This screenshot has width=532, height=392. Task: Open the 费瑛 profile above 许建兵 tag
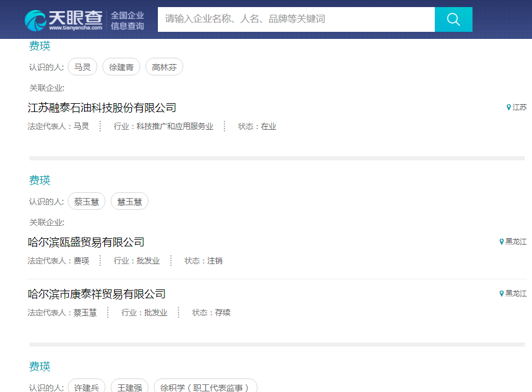coord(40,367)
